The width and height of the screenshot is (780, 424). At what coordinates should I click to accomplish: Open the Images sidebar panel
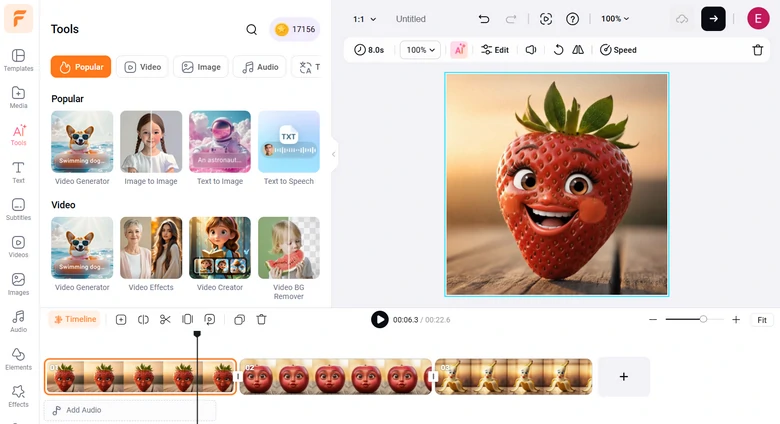pos(18,284)
